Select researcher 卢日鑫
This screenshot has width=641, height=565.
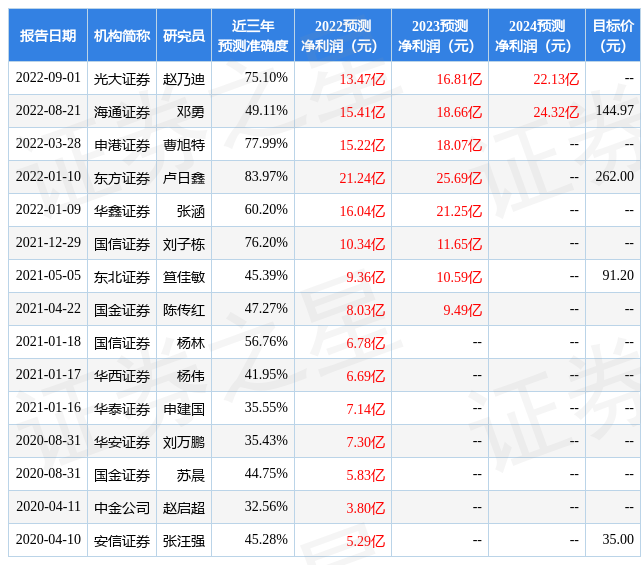tap(184, 178)
